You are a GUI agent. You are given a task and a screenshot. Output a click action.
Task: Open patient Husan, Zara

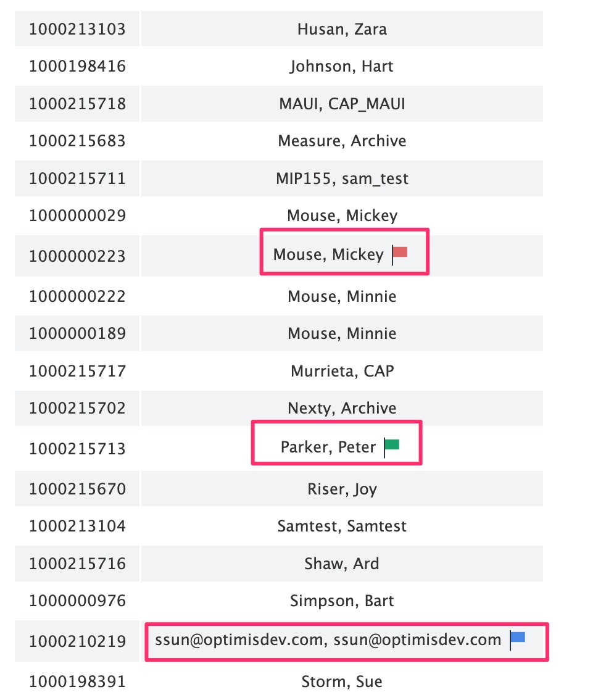342,29
